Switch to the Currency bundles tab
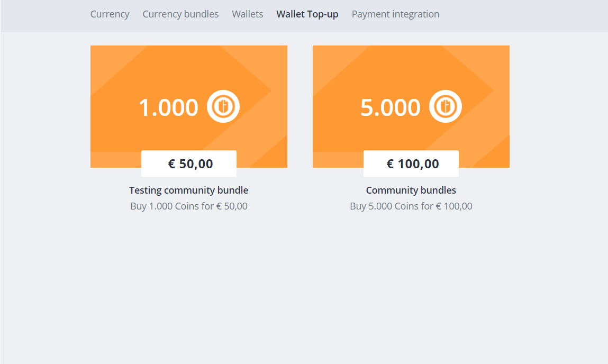The height and width of the screenshot is (364, 608). pos(180,14)
